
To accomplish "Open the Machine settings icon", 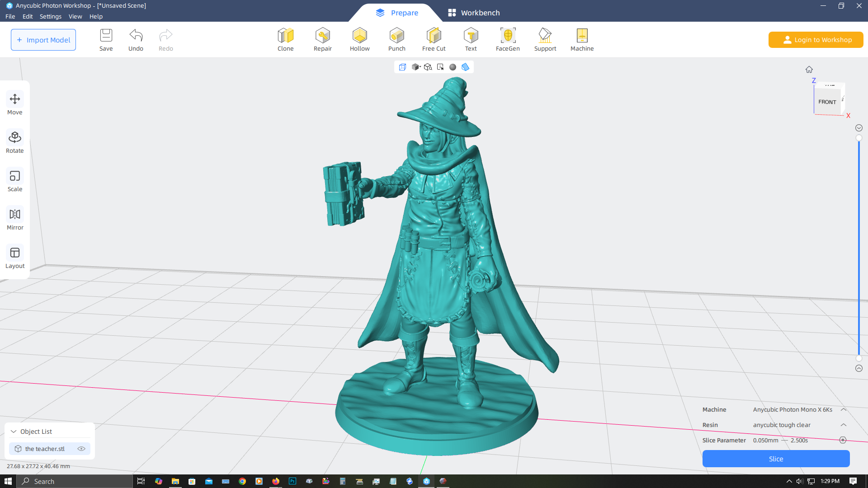I will click(x=582, y=40).
